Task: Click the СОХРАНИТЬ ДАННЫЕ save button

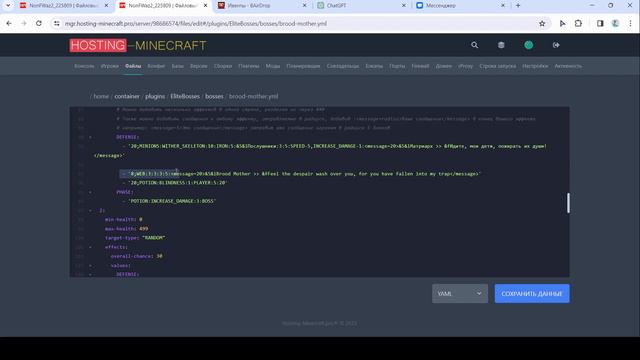Action: point(532,293)
